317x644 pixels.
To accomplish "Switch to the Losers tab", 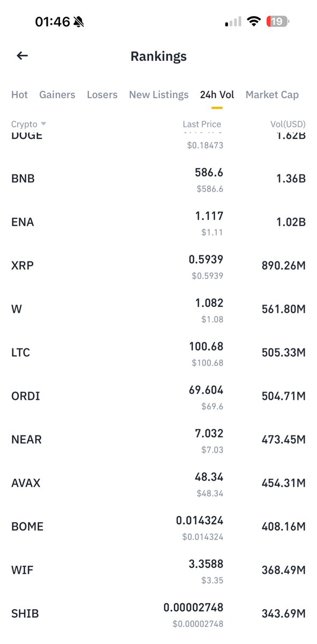I will 102,94.
